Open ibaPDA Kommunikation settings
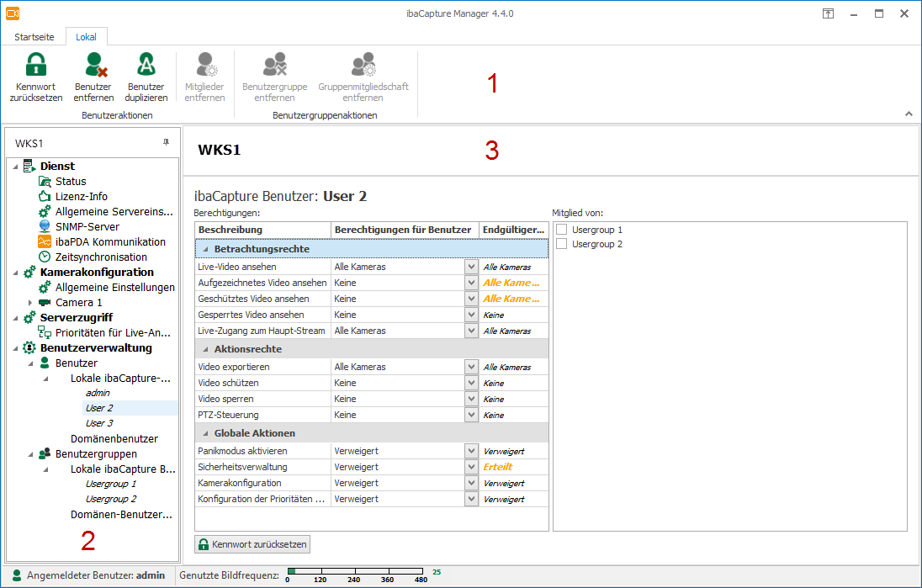Image resolution: width=922 pixels, height=588 pixels. pyautogui.click(x=110, y=242)
